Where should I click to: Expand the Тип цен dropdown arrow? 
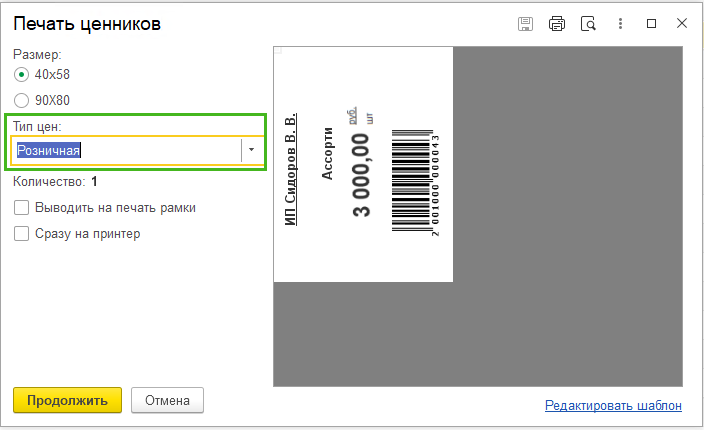[x=251, y=150]
